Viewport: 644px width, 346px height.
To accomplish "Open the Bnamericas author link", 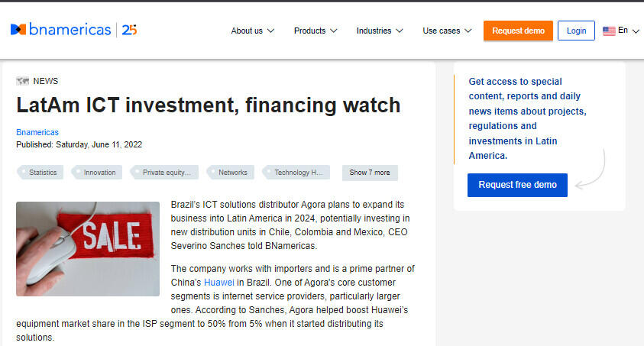I will pyautogui.click(x=37, y=132).
